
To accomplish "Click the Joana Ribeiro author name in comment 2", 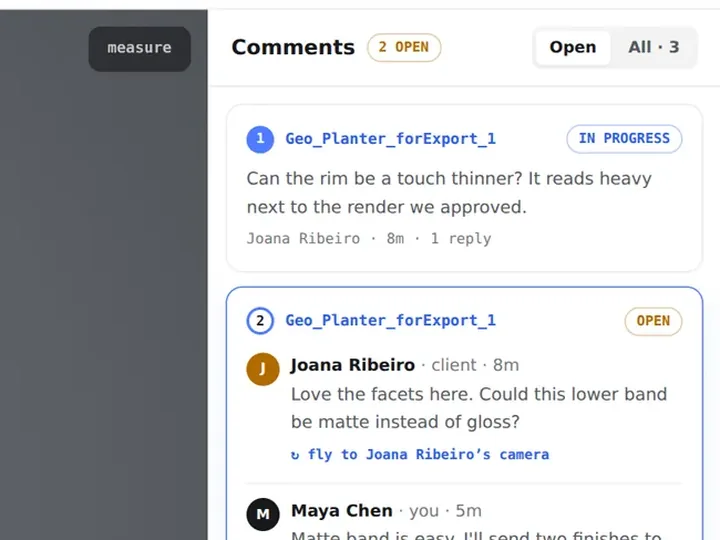I will point(353,365).
